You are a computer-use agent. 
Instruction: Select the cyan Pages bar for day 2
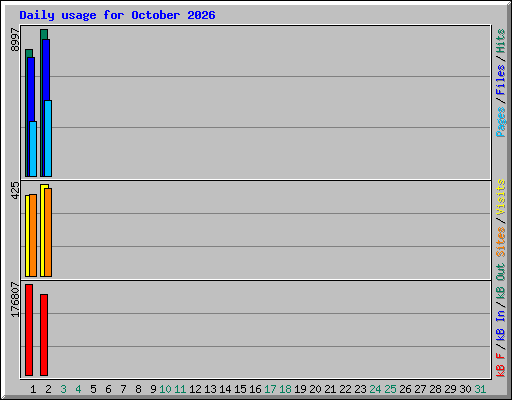(48, 138)
